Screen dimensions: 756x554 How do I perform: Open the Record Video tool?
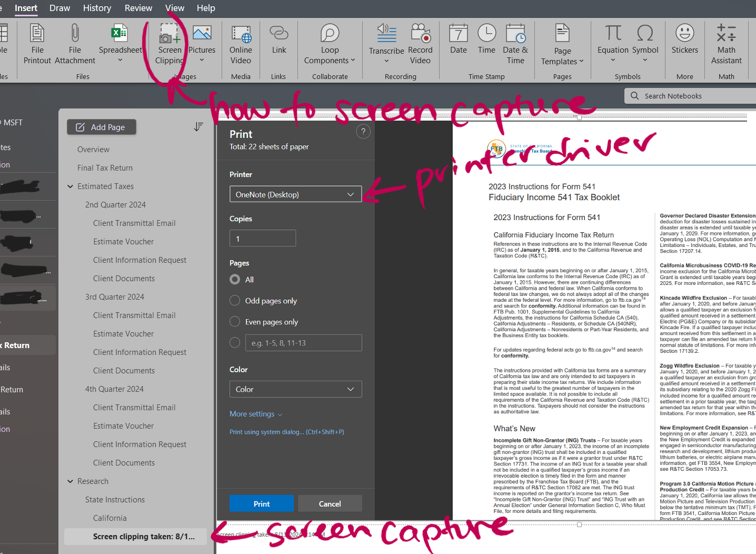[420, 45]
